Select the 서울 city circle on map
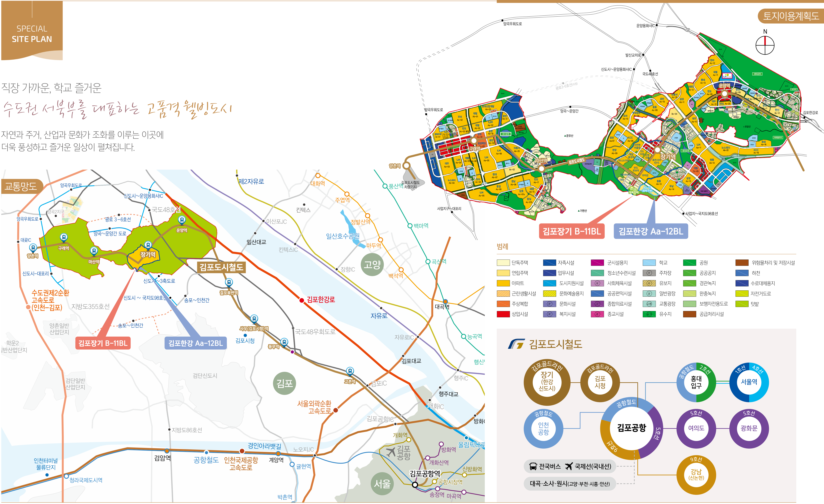 coord(382,484)
